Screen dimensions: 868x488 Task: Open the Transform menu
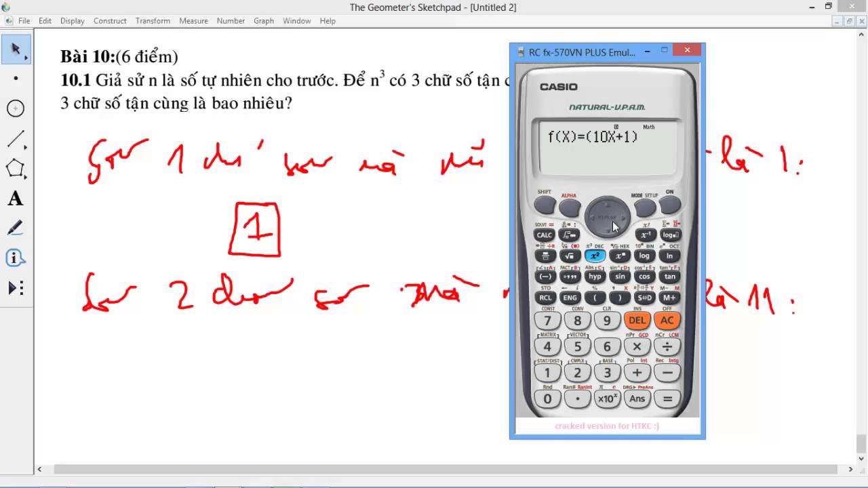153,21
